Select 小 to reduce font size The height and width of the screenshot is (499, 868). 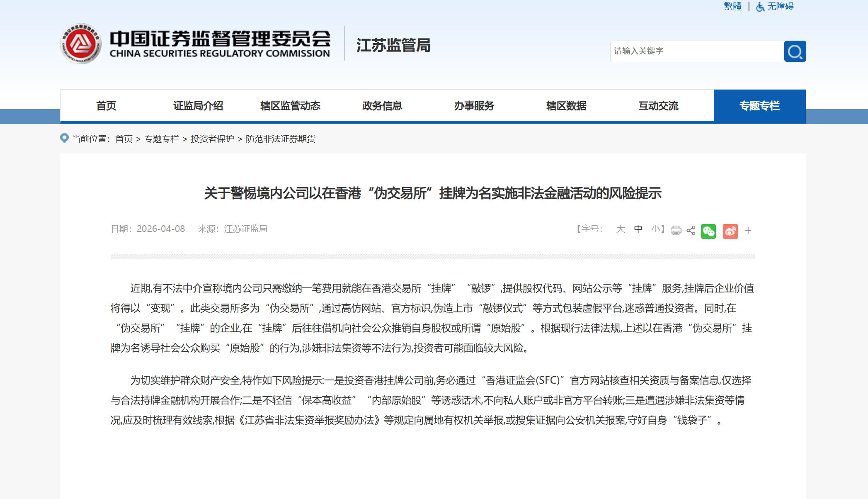656,229
